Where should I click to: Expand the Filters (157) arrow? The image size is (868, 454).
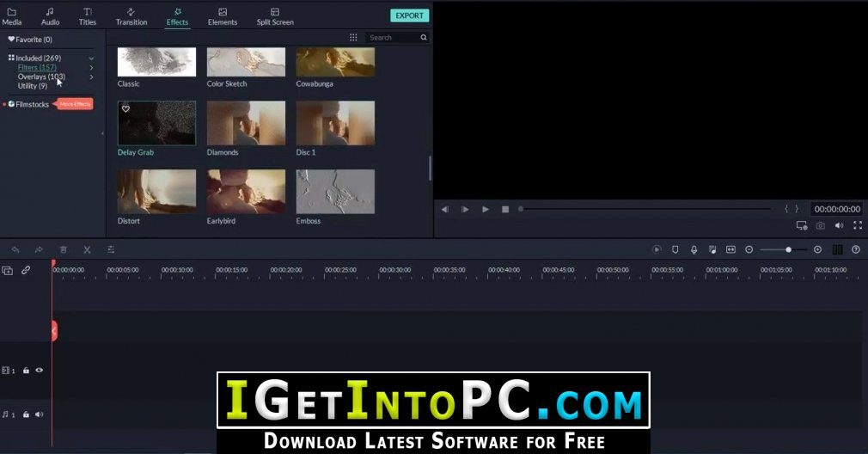click(91, 68)
